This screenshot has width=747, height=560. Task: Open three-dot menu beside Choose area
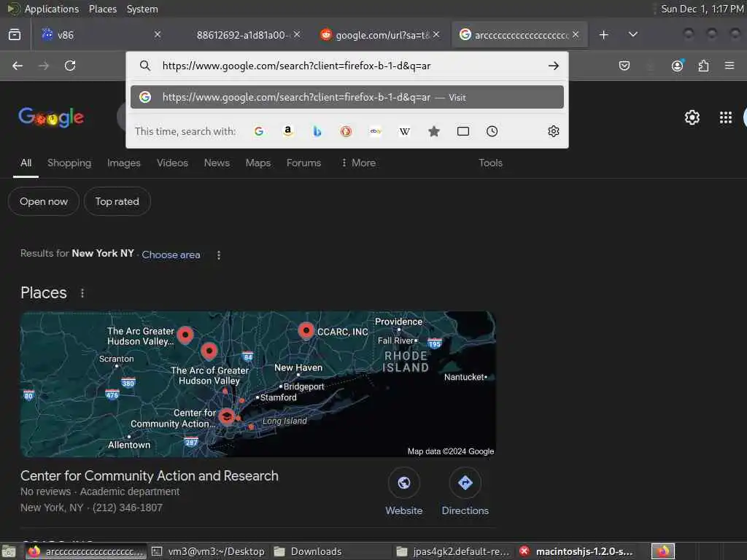(219, 255)
